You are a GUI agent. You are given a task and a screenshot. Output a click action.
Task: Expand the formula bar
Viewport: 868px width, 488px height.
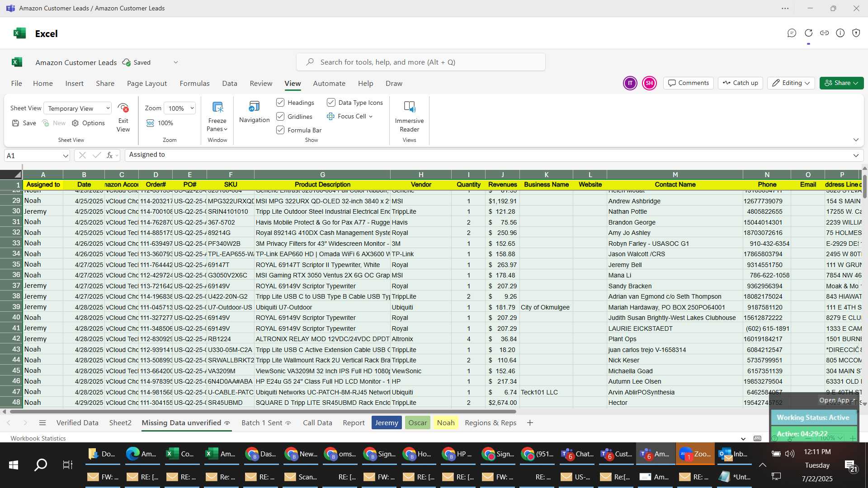(856, 155)
